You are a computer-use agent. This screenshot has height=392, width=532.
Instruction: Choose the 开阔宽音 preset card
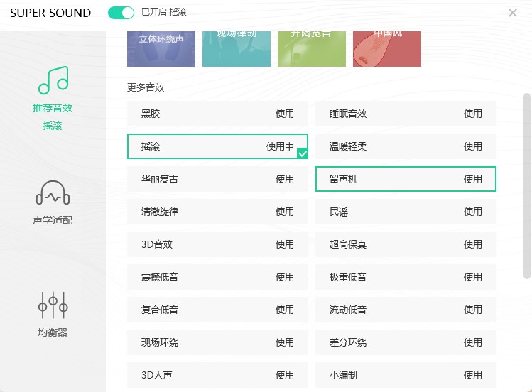312,48
